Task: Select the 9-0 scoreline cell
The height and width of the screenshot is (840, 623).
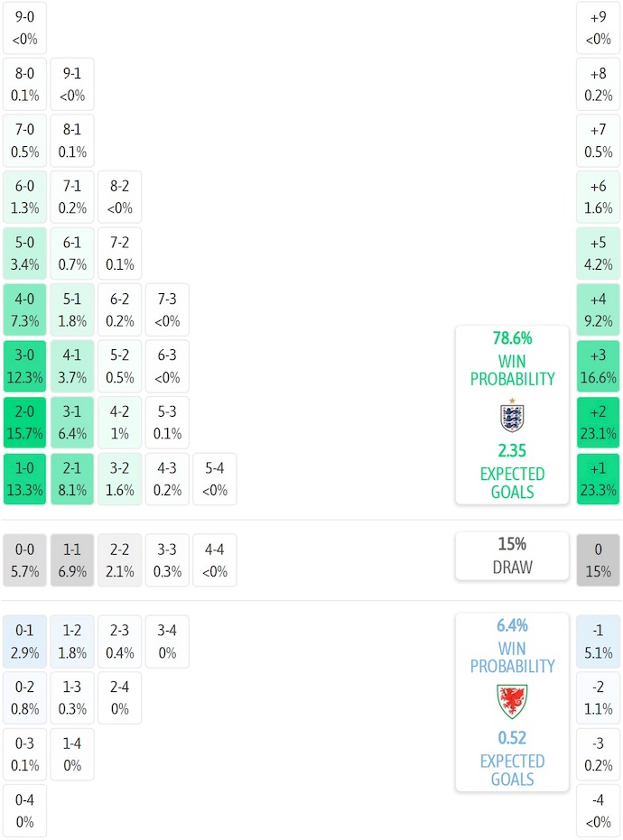Action: click(x=25, y=28)
